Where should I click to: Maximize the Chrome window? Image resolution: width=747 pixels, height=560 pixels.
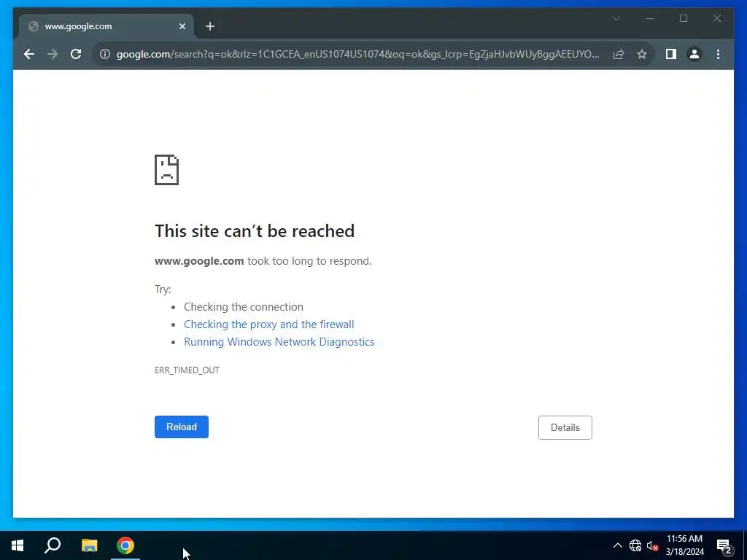[x=684, y=18]
